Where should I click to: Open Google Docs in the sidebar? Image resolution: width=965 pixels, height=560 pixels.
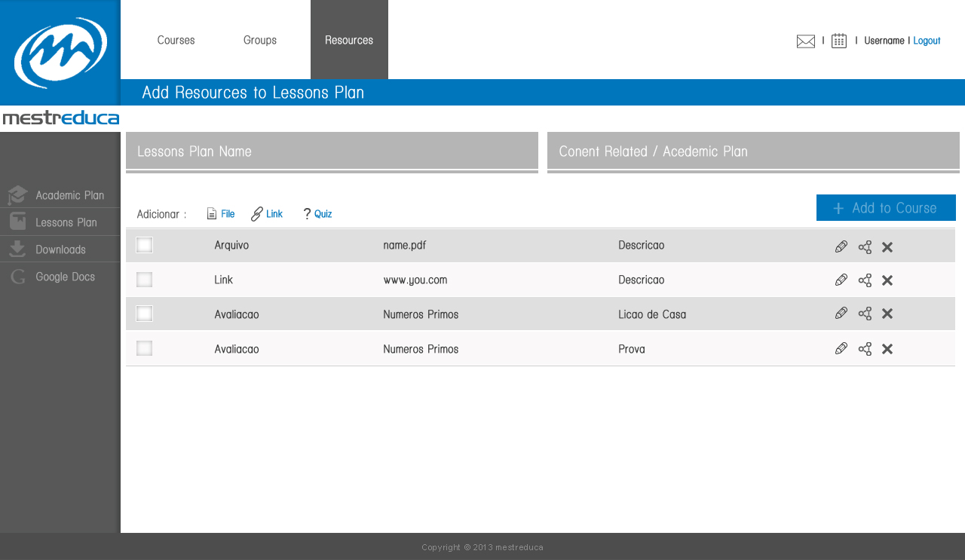(x=60, y=277)
